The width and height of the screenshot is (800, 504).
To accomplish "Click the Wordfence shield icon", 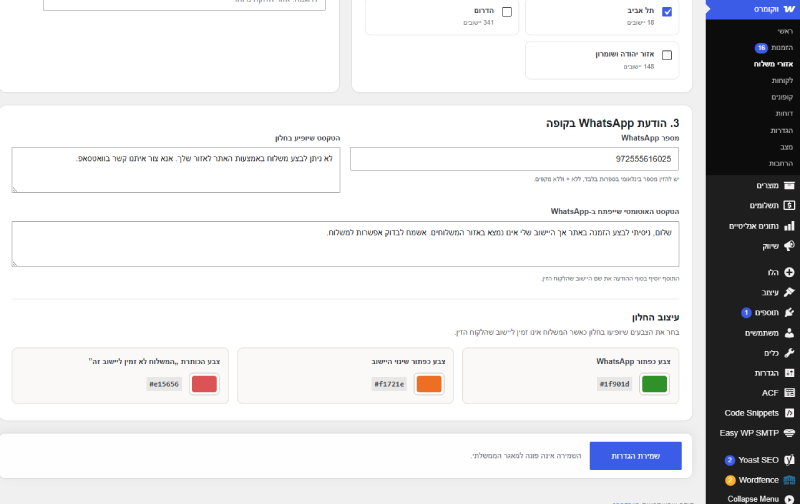I will (789, 480).
